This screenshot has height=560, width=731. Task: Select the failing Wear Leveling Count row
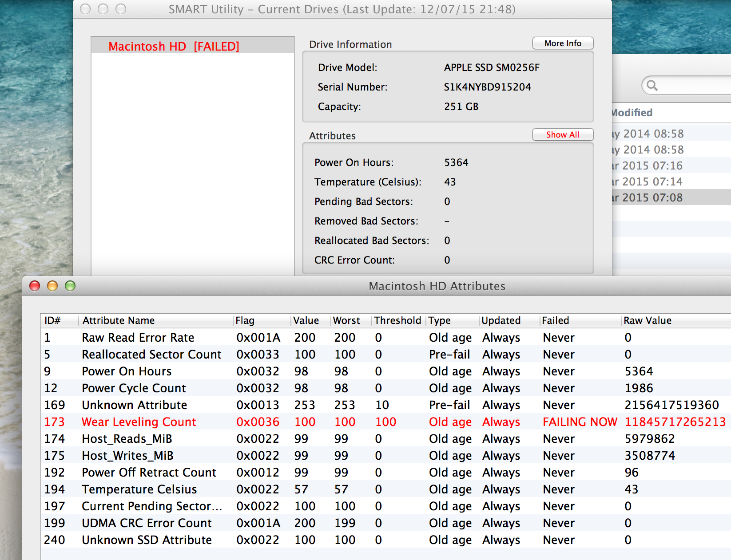(139, 422)
